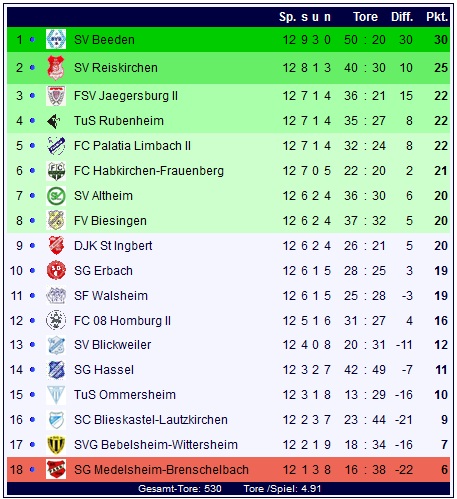457x499 pixels.
Task: Click the DJK St Ingbert red crest
Action: [x=56, y=246]
